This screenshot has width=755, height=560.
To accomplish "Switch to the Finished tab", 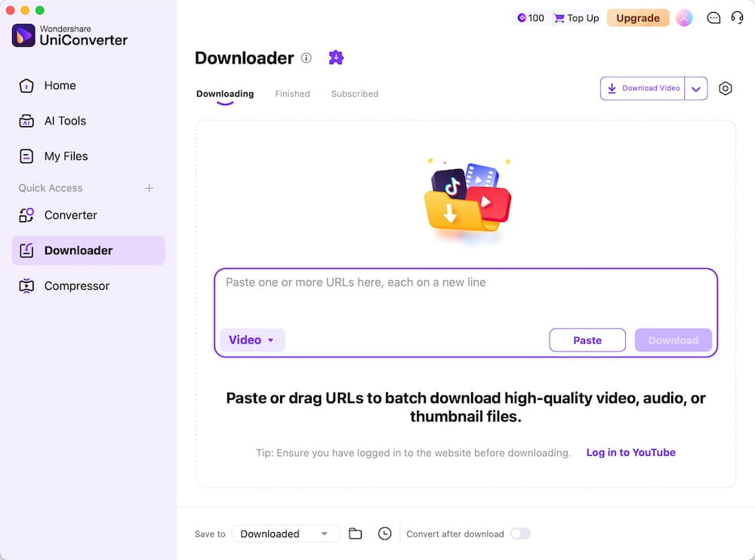I will click(293, 94).
